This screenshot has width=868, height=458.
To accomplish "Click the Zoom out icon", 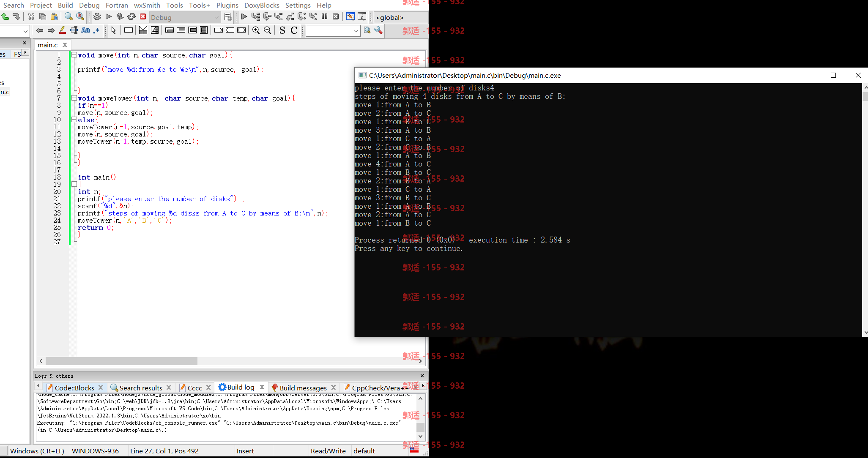I will 268,30.
